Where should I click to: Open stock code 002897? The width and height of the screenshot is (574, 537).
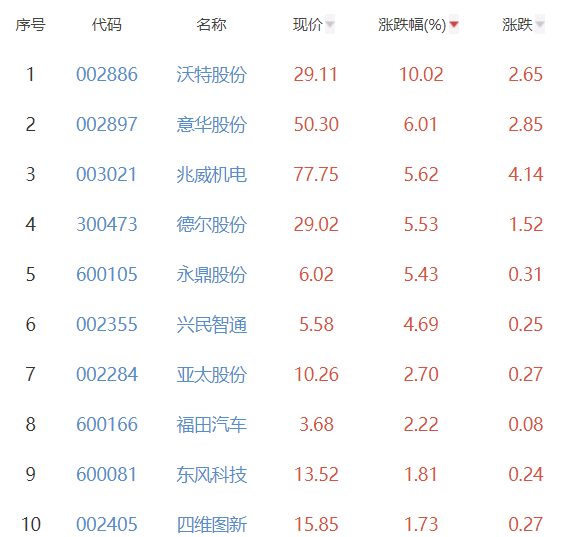click(107, 124)
